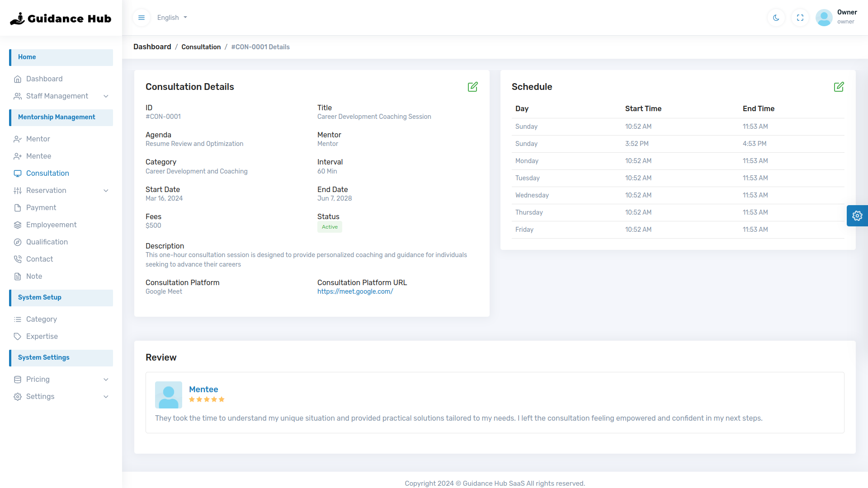Open the Mentee section icon
This screenshot has width=868, height=488.
18,156
